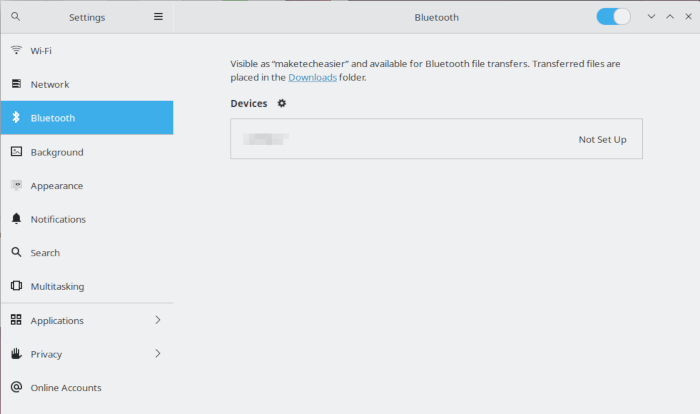Click the Search magnifier icon in sidebar list

coord(16,252)
